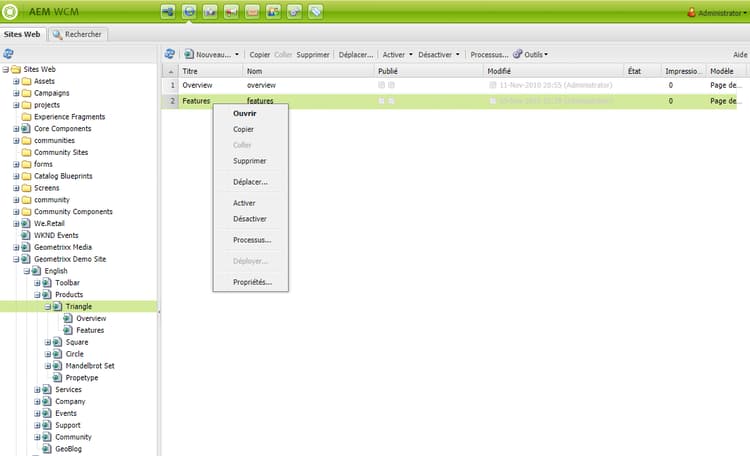Select Circle page in tree
Screen dimensions: 750x456
(75, 354)
